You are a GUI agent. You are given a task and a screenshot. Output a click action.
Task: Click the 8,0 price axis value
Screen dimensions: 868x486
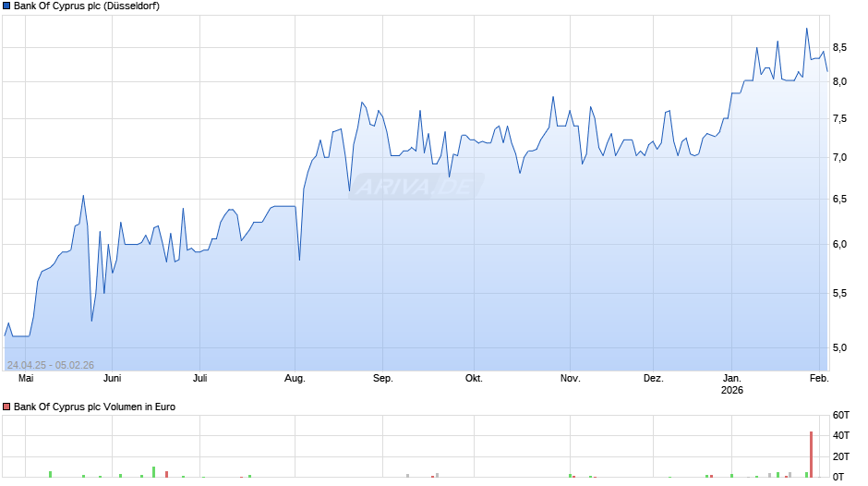(839, 81)
